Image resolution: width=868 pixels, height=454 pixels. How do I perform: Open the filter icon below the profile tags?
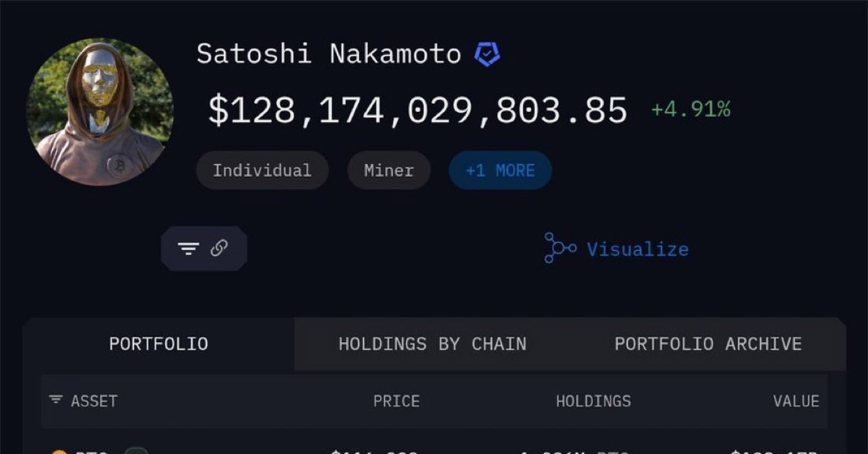[x=190, y=248]
